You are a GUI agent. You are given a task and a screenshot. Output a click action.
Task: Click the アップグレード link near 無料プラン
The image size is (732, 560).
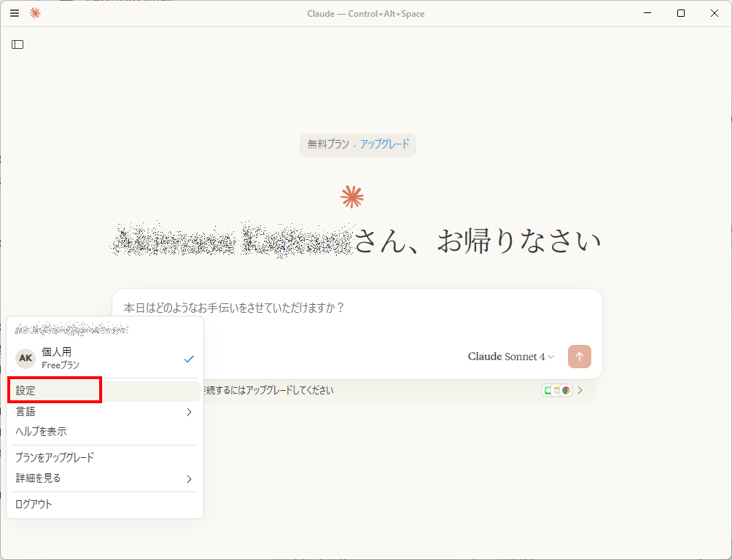pos(384,144)
